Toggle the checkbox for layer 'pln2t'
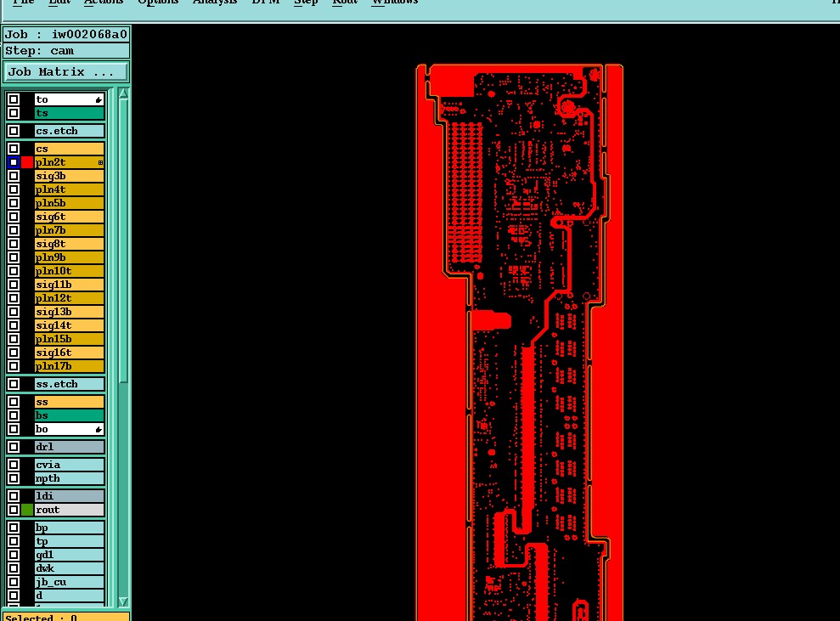 (14, 161)
